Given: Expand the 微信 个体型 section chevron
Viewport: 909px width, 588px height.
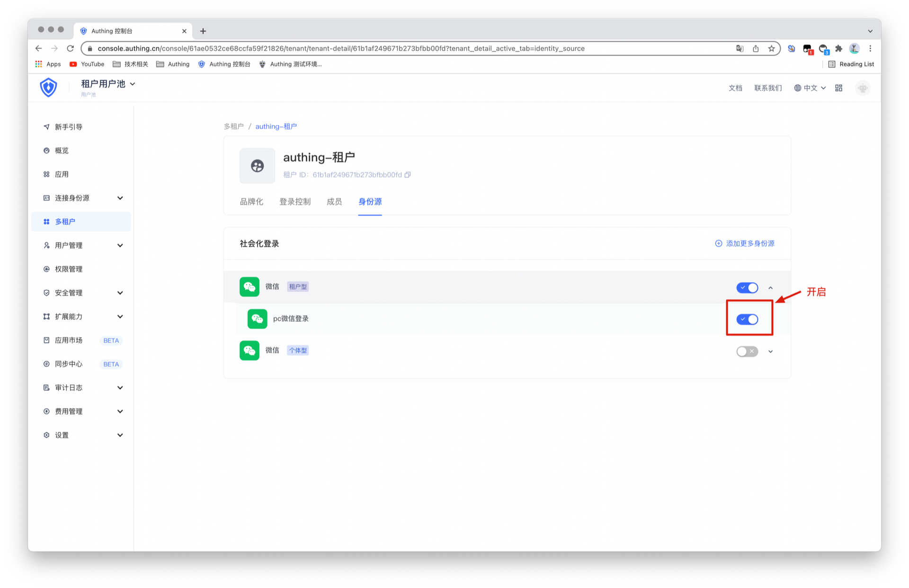Looking at the screenshot, I should click(770, 351).
